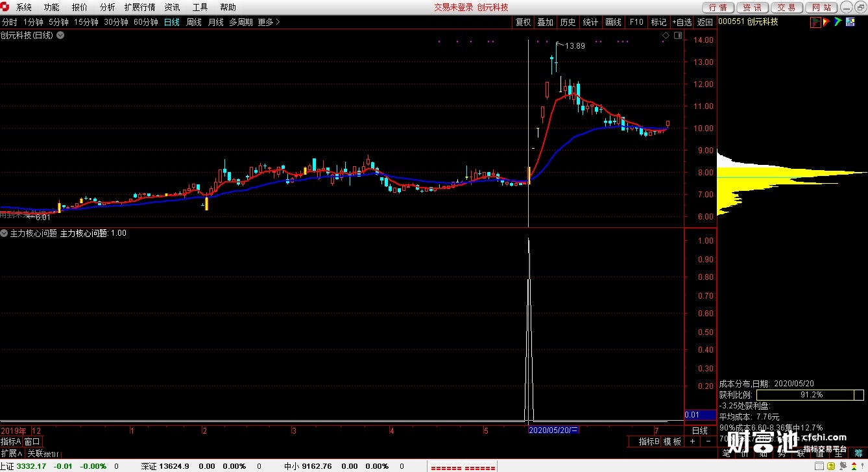Click the 复权 toolbar button
The image size is (868, 472).
coord(523,22)
